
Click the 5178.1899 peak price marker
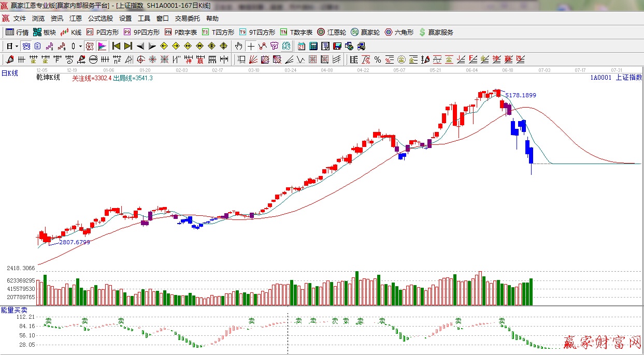521,95
